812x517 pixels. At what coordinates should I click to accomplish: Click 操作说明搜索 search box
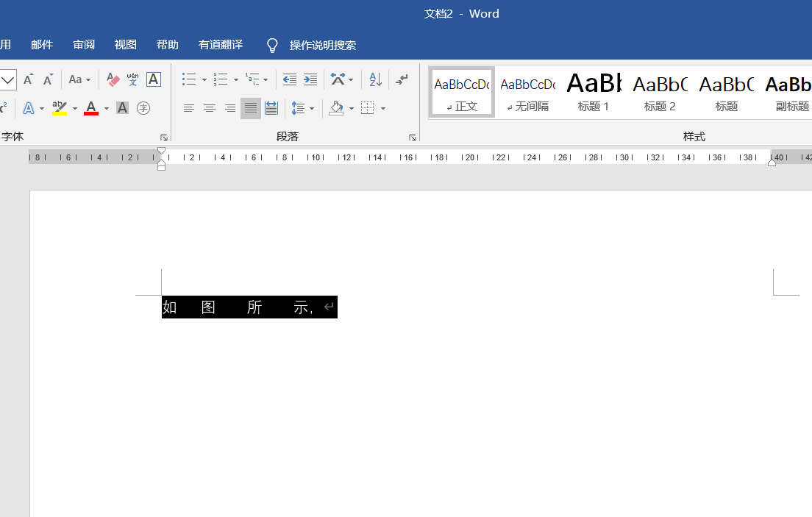click(x=323, y=46)
